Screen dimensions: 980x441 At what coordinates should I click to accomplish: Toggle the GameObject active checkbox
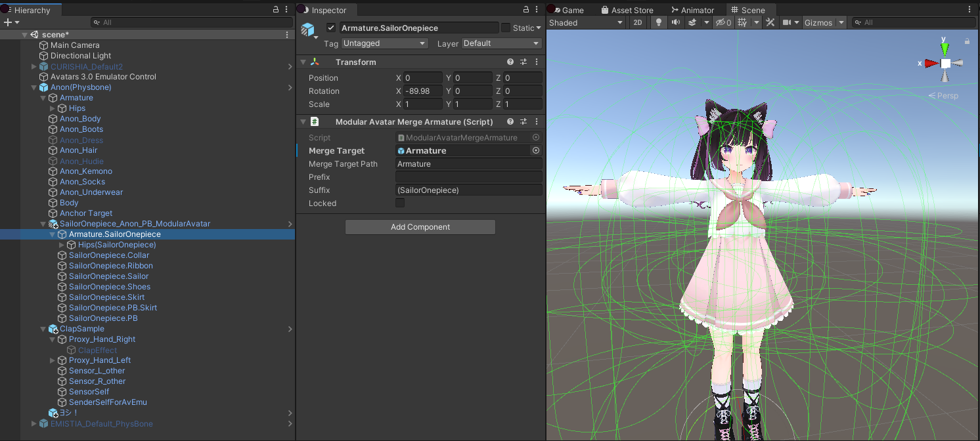(x=331, y=28)
